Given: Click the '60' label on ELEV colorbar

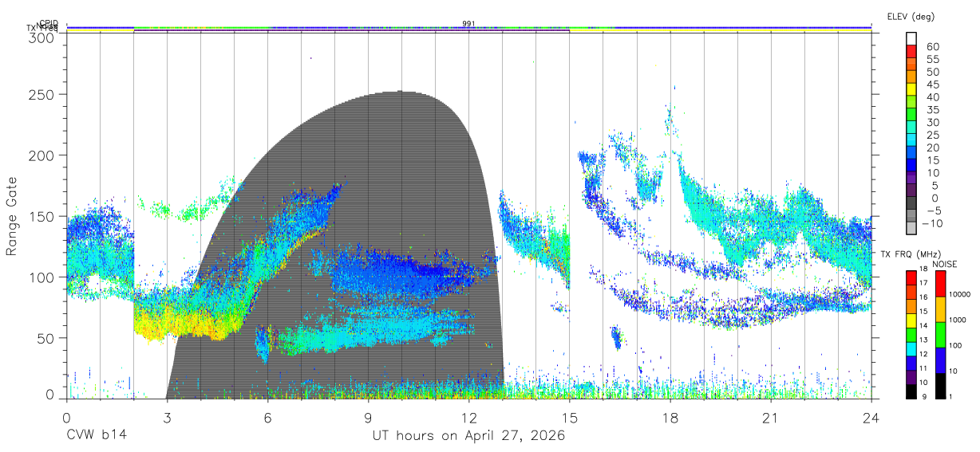Looking at the screenshot, I should 932,46.
